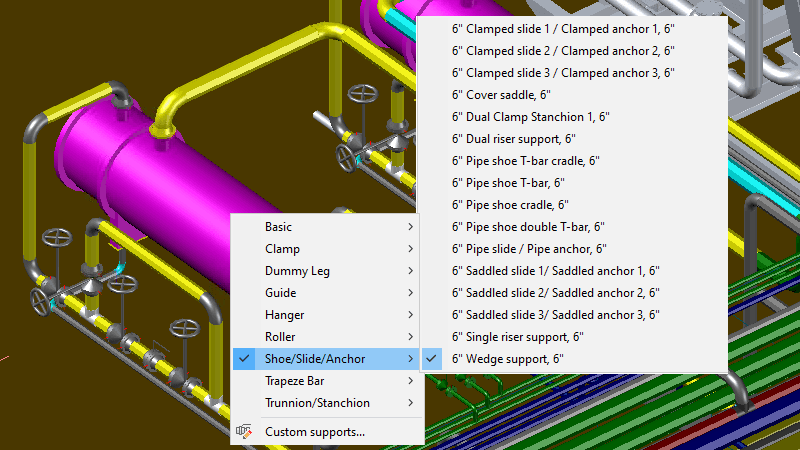The width and height of the screenshot is (800, 450).
Task: Select 6" Cover saddle support
Action: click(x=501, y=95)
